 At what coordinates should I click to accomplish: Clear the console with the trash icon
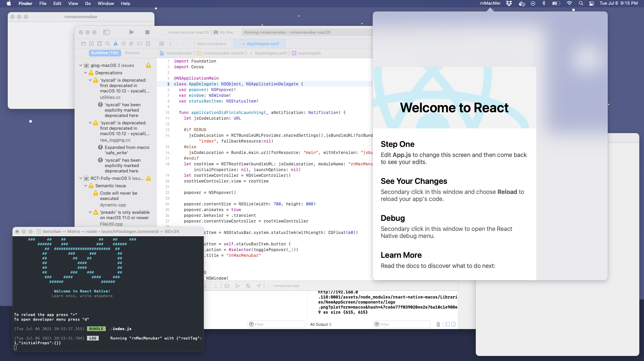tap(438, 324)
